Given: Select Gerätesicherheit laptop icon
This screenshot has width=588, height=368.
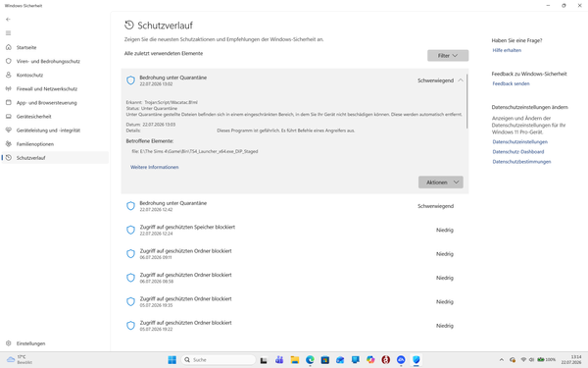Looking at the screenshot, I should [9, 117].
